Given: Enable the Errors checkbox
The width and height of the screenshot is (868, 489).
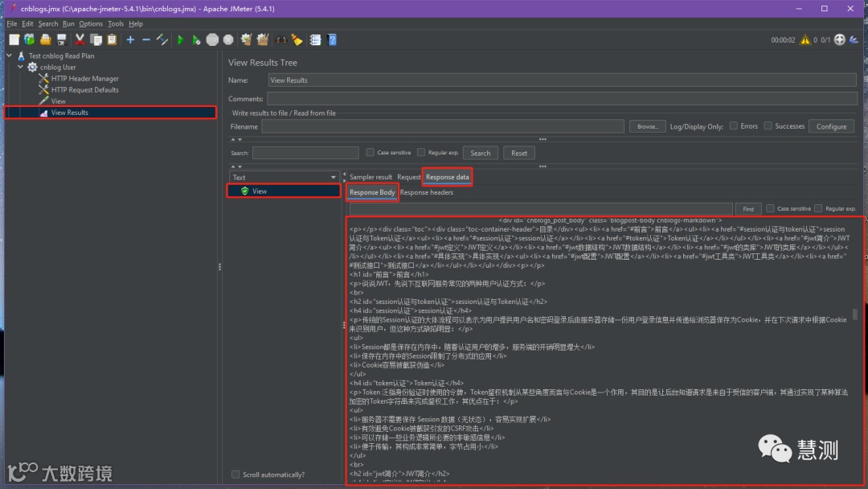Looking at the screenshot, I should (734, 125).
